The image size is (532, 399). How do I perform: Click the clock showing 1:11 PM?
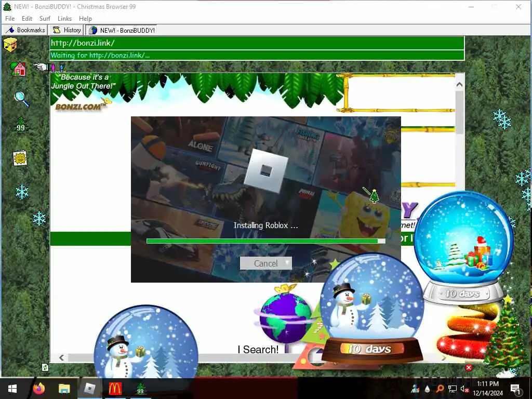tap(488, 384)
